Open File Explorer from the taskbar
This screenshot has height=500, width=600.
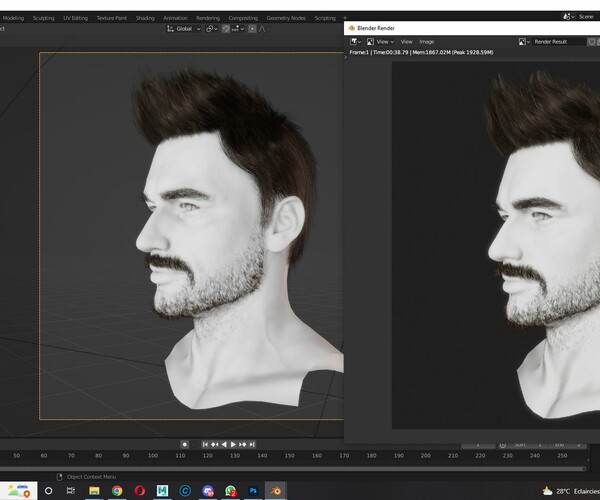coord(94,490)
